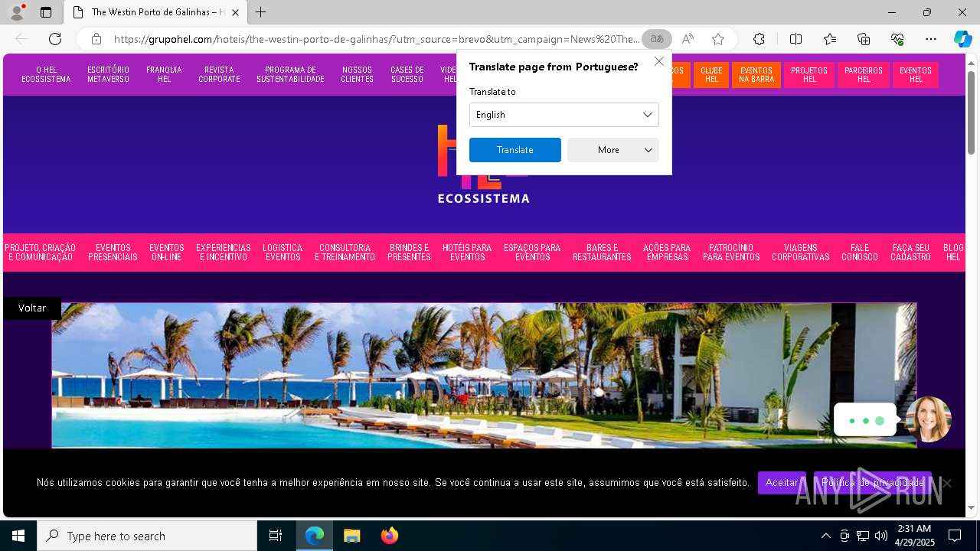Viewport: 980px width, 551px height.
Task: Open Fale Conosco link
Action: (860, 253)
